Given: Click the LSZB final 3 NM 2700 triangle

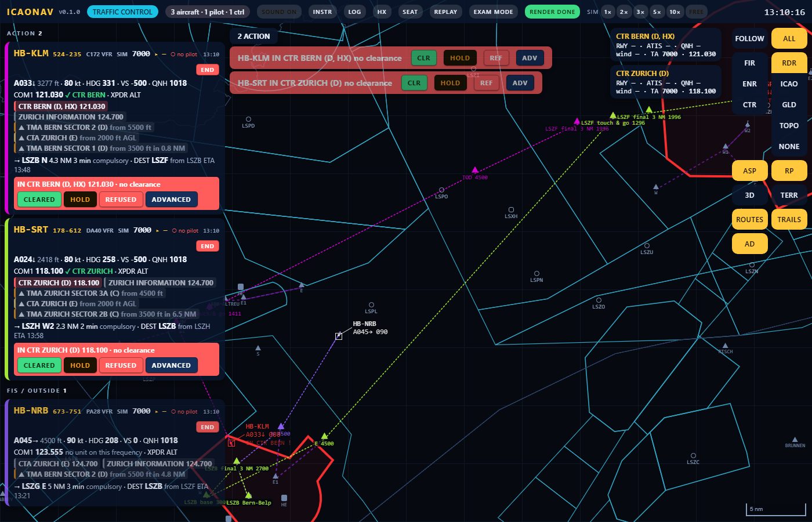Looking at the screenshot, I should click(x=237, y=461).
